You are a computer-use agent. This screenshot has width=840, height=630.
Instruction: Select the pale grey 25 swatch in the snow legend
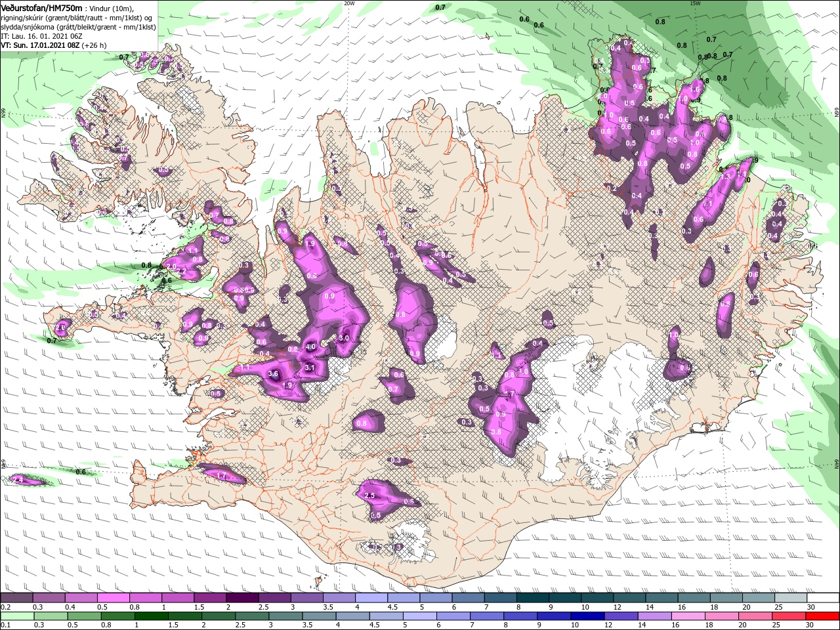point(791,597)
